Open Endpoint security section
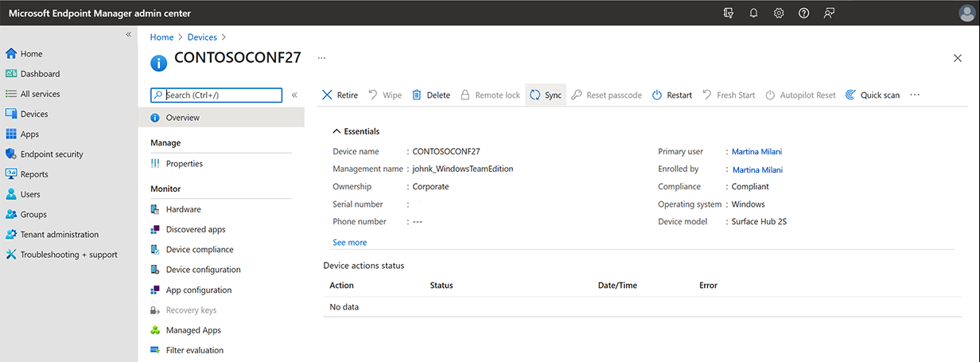This screenshot has height=362, width=980. click(45, 154)
